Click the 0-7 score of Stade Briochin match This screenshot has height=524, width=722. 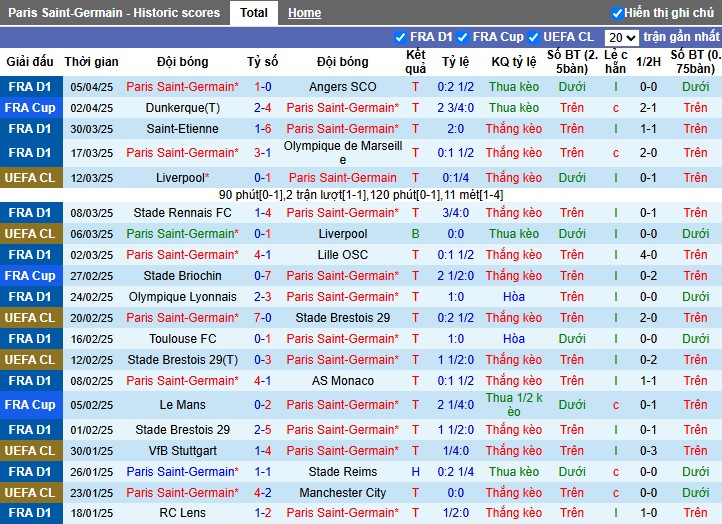pos(262,276)
